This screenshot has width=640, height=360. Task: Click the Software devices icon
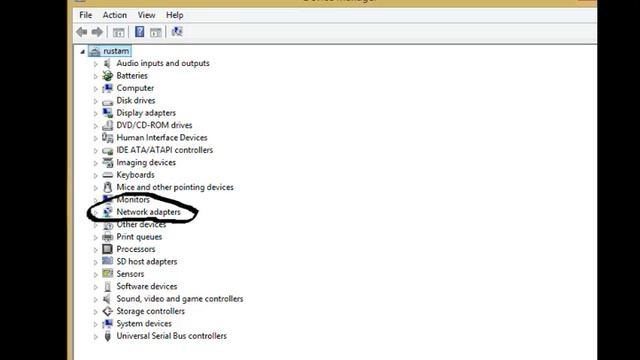[x=107, y=286]
